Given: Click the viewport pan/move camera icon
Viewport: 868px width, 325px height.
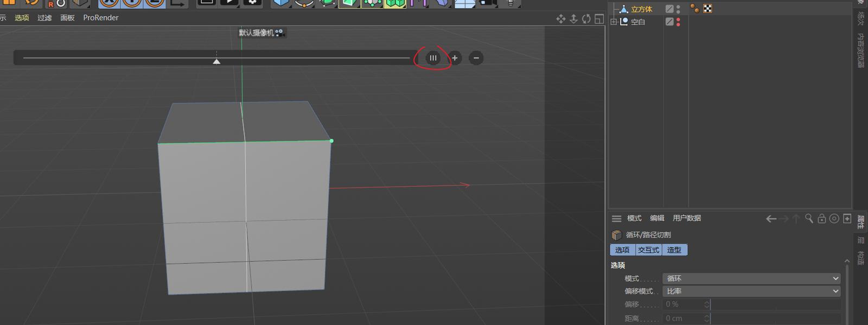Looking at the screenshot, I should click(x=560, y=19).
